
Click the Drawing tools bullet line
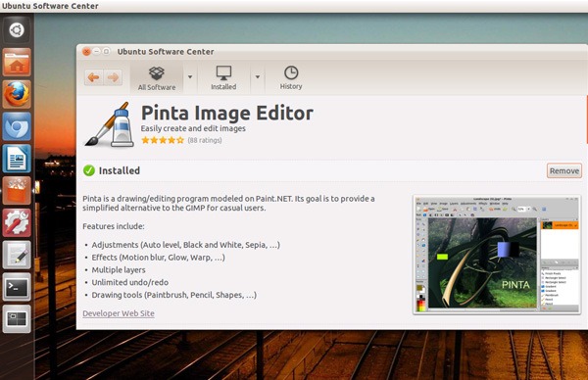coord(174,296)
